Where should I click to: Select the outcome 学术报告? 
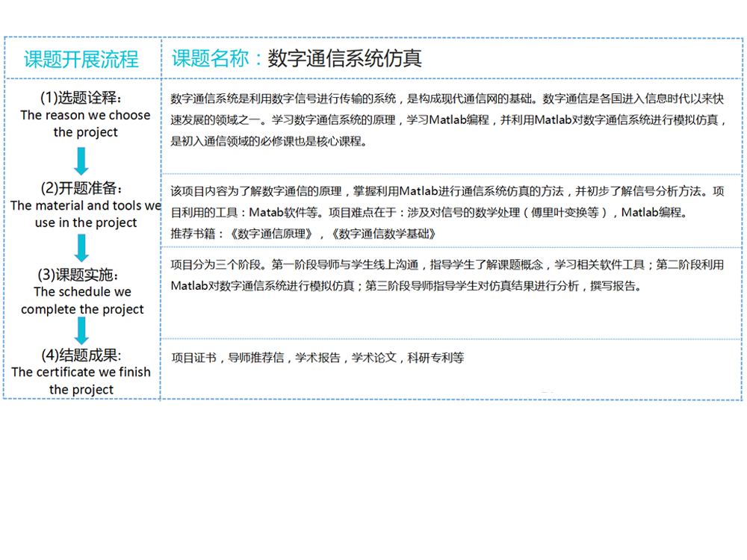coord(317,358)
